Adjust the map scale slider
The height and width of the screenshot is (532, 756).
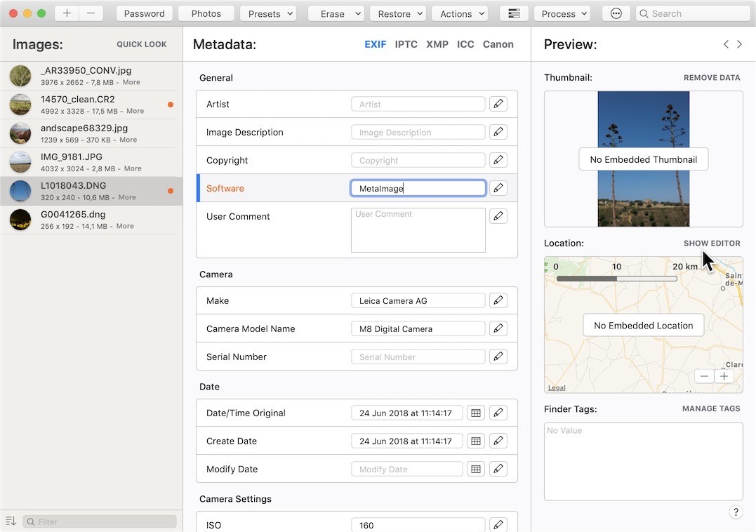click(616, 278)
